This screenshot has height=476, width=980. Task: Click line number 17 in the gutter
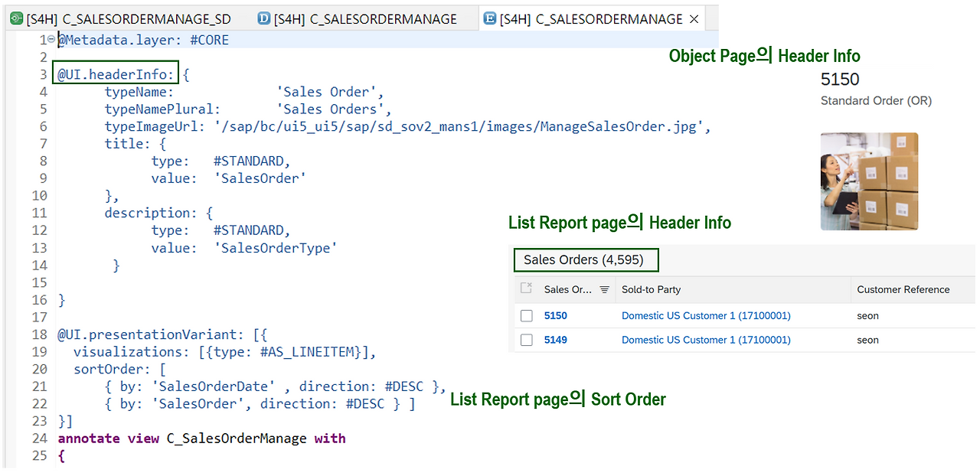coord(40,317)
